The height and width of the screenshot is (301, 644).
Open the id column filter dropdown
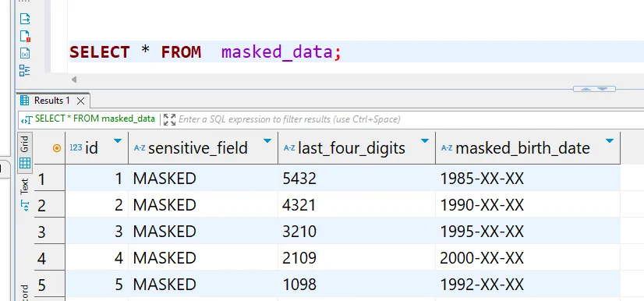(x=118, y=141)
